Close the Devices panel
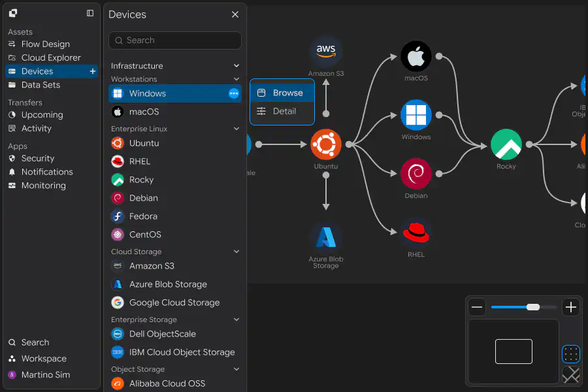Screen dimensions: 588x392 [235, 14]
